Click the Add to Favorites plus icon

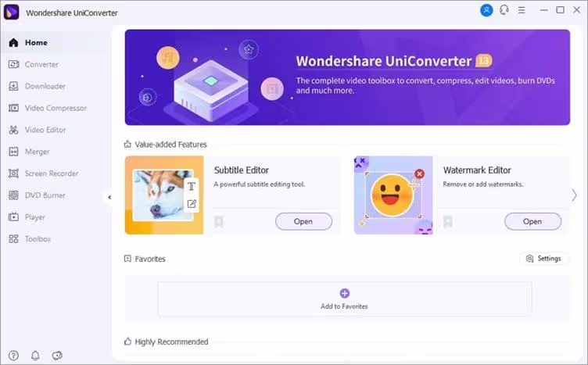coord(345,293)
